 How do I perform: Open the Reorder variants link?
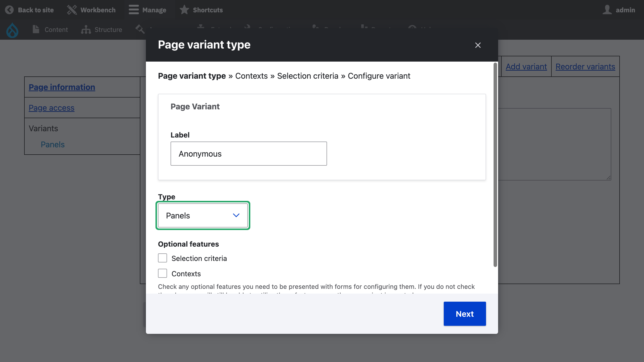[x=585, y=66]
